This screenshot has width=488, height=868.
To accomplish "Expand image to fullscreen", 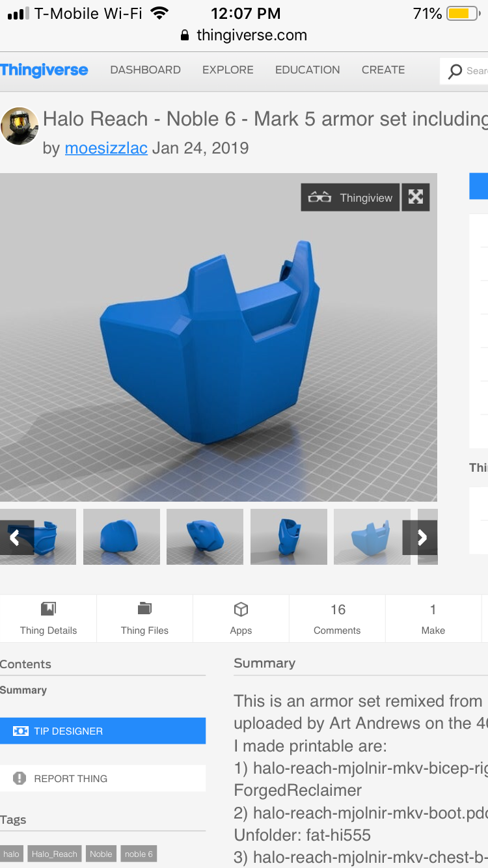I will point(416,197).
